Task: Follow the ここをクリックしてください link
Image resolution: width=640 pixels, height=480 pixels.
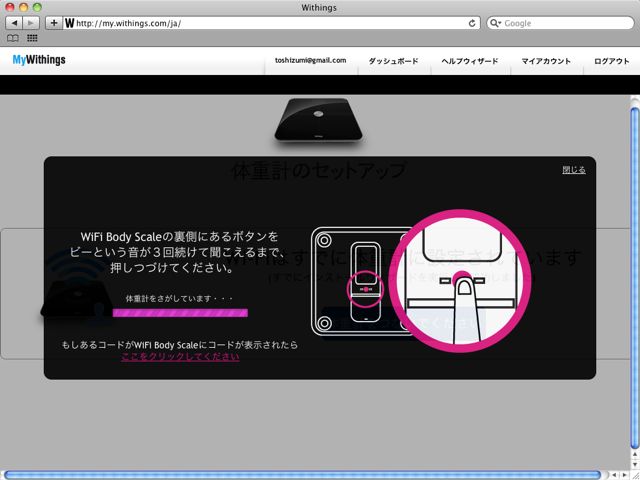Action: point(180,356)
